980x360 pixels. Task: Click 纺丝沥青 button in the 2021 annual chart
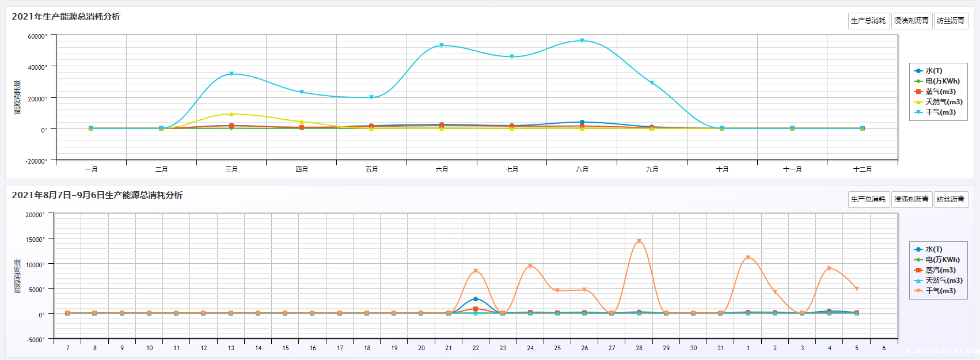pos(950,21)
